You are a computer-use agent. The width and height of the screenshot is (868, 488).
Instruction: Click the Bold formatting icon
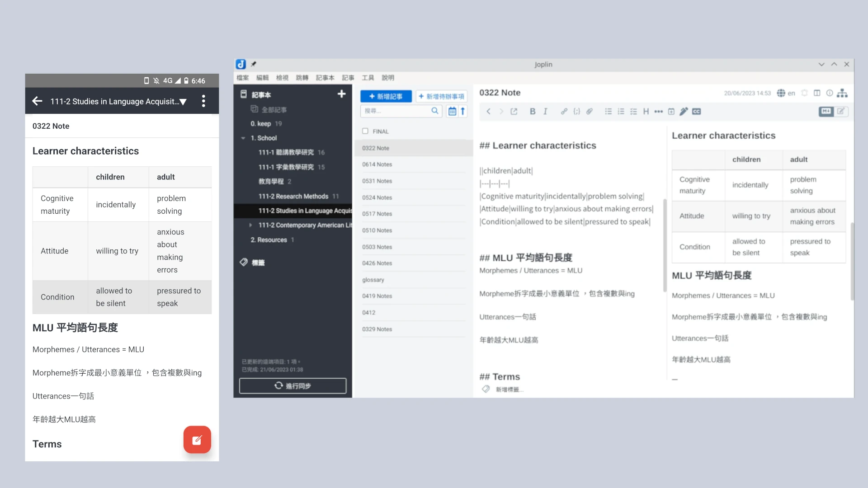click(533, 112)
